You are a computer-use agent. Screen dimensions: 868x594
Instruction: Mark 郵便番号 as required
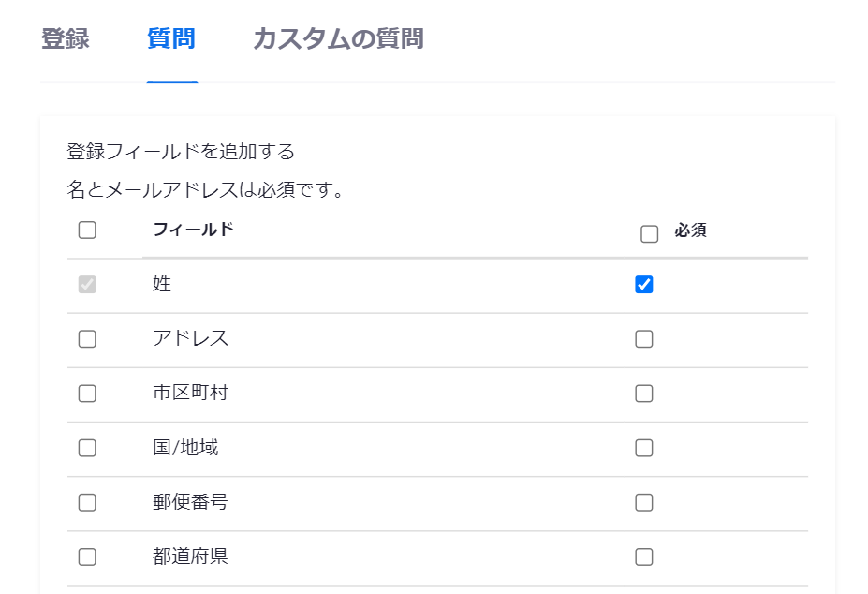point(643,502)
